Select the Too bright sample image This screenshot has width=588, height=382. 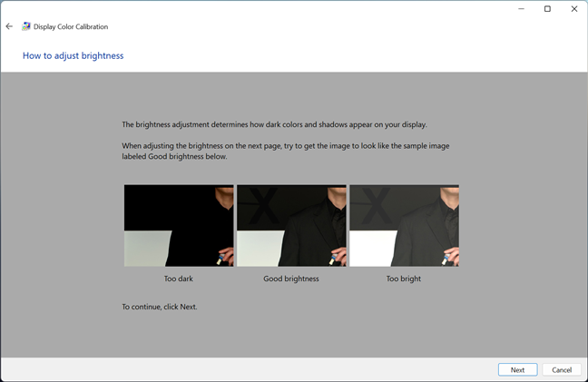click(x=405, y=225)
